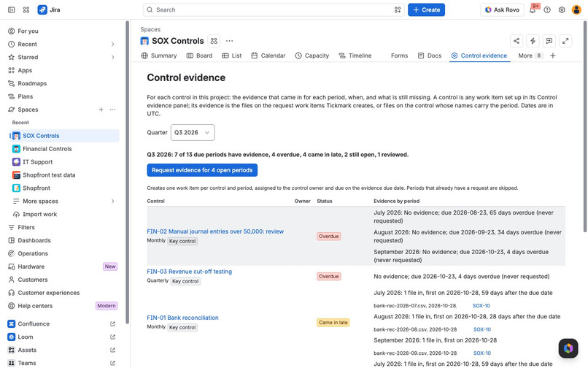The image size is (588, 368).
Task: Switch to the Summary tab
Action: tap(159, 55)
